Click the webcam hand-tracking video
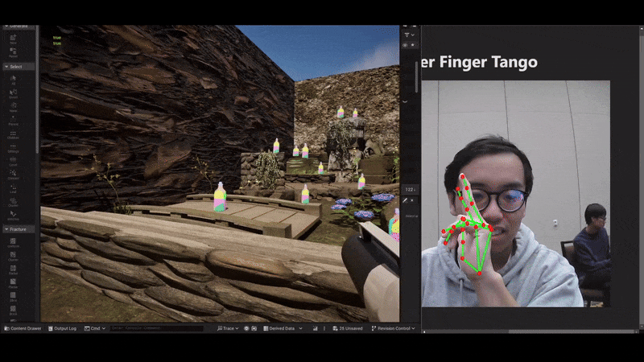This screenshot has width=644, height=362. [515, 194]
